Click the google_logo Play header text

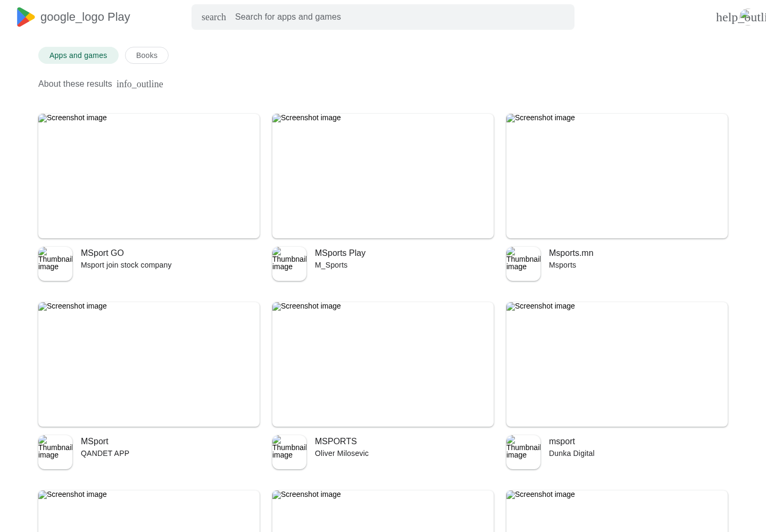85,17
